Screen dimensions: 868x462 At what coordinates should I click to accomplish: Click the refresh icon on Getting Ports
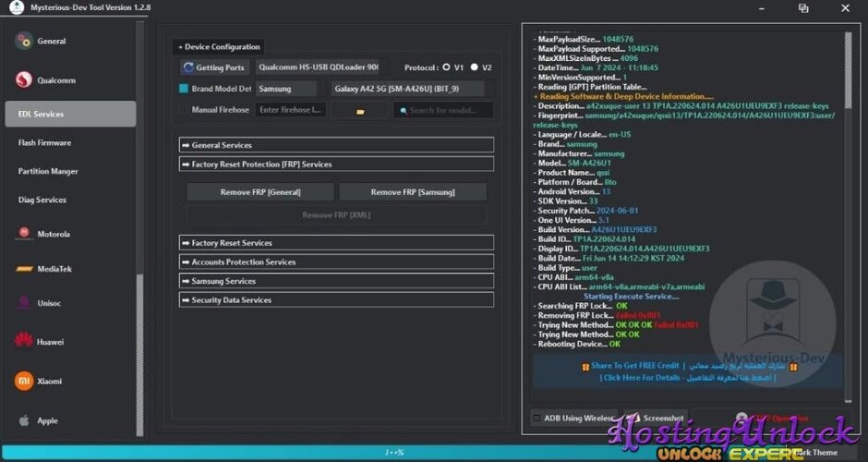pos(188,67)
